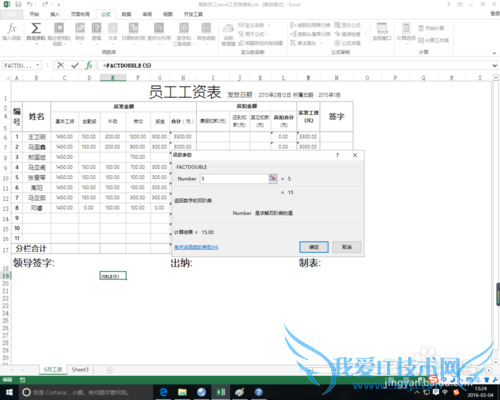Click the Excel icon in taskbar
Screen dimensions: 500x400
pyautogui.click(x=221, y=392)
